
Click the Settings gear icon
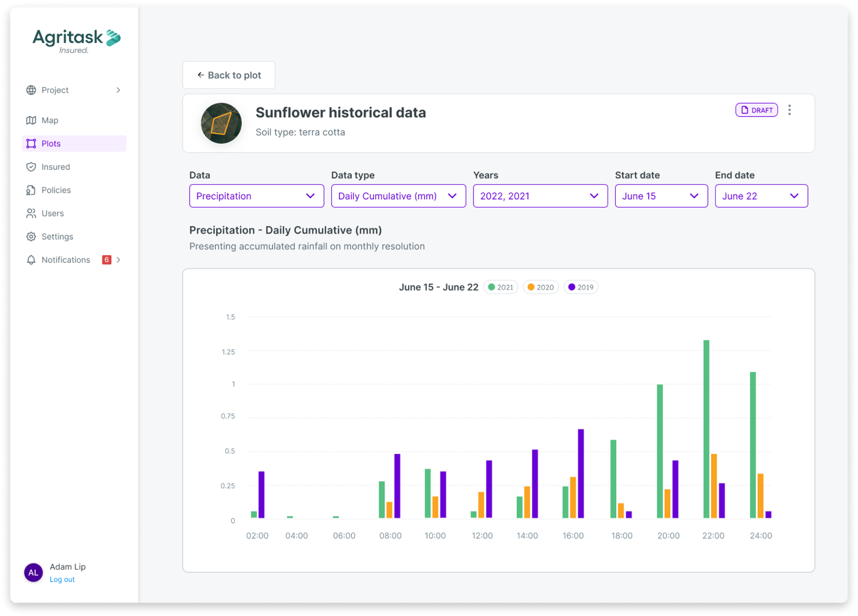tap(31, 236)
